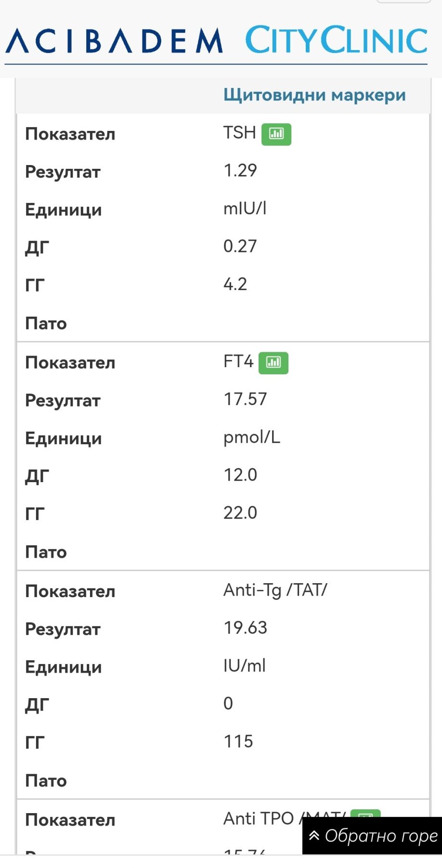Select the 'Щитовидни маркери' section header

coord(314,95)
